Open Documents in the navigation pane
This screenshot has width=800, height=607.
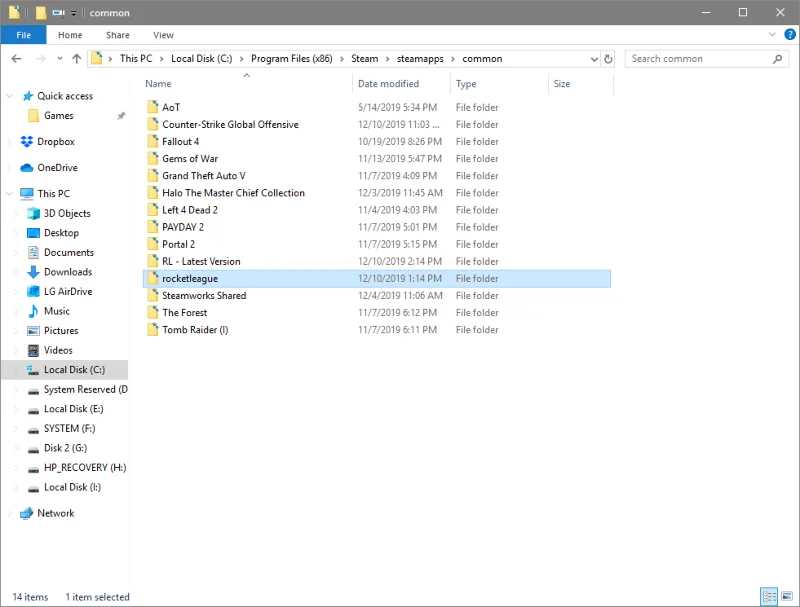68,252
